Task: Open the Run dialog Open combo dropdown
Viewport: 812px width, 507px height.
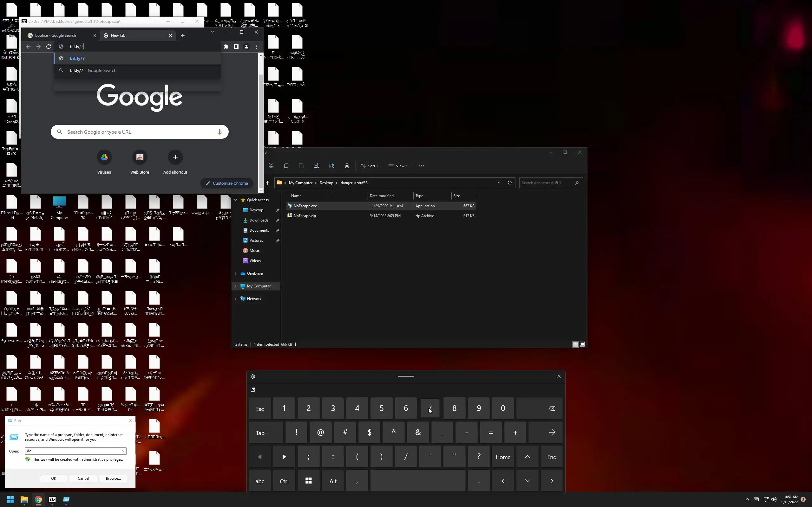Action: click(123, 451)
